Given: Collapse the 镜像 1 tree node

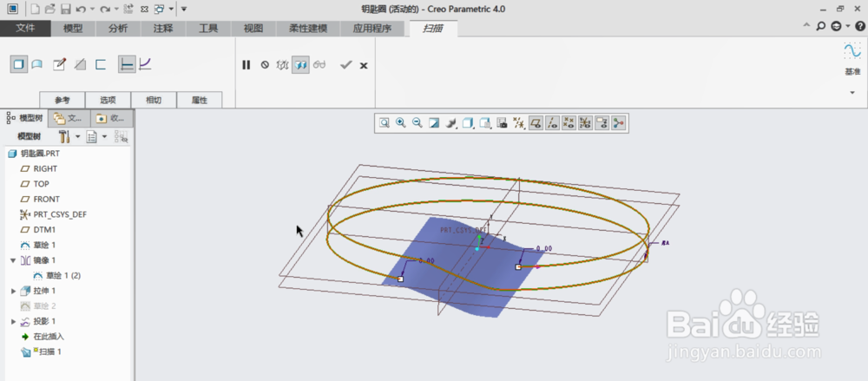Looking at the screenshot, I should (x=13, y=260).
